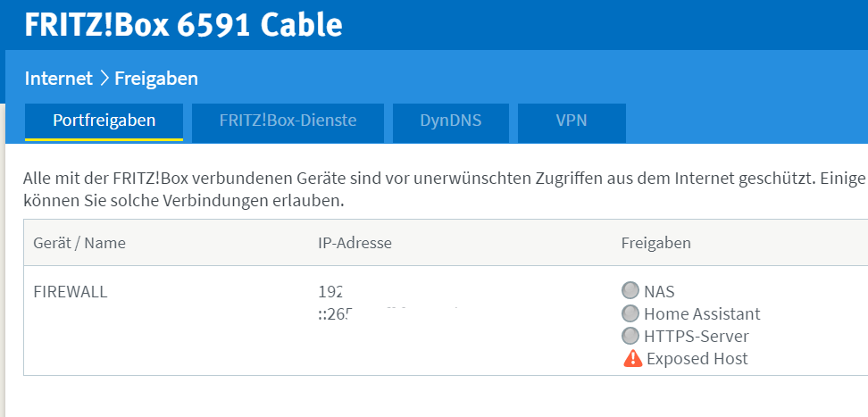Screen dimensions: 868x417
Task: Select the Home Assistant sharing entry
Action: 702,314
